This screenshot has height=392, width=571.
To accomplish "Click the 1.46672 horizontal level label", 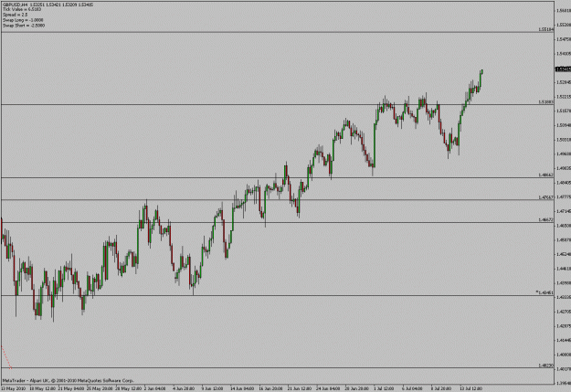I will tap(545, 220).
